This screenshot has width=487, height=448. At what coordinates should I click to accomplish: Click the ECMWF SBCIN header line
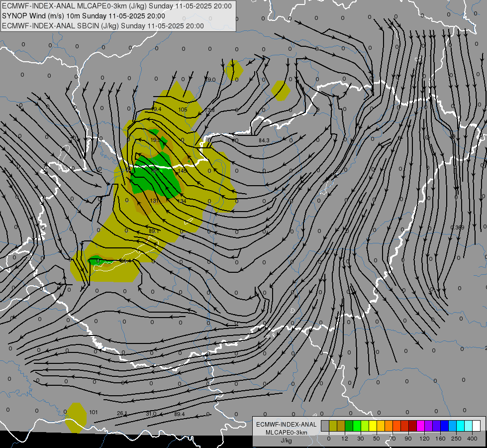(103, 26)
